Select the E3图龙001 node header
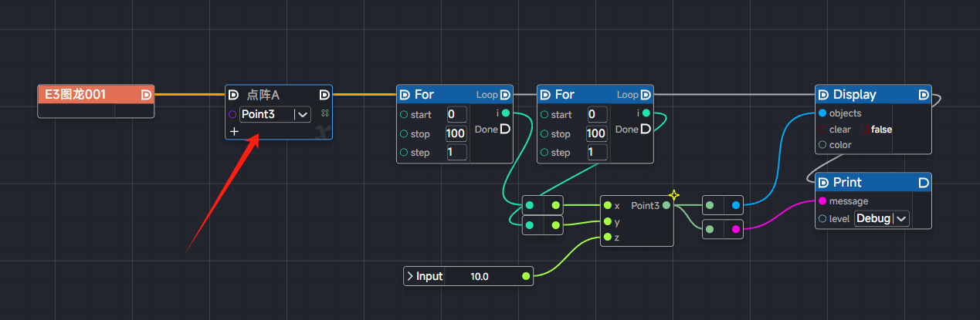The height and width of the screenshot is (320, 980). click(85, 95)
